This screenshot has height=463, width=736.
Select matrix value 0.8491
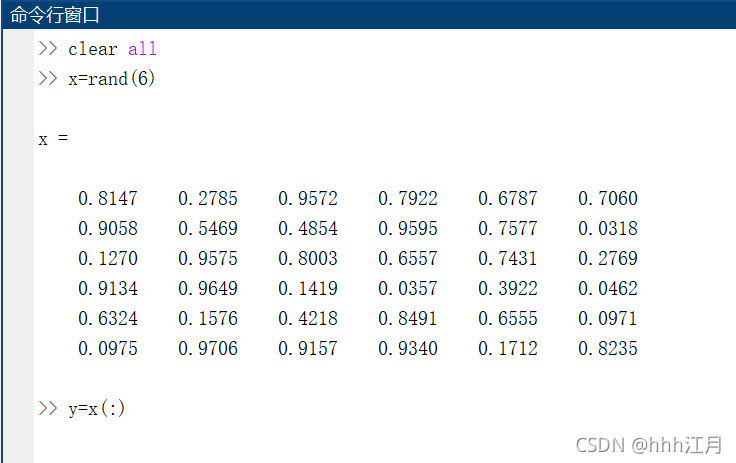(x=408, y=318)
